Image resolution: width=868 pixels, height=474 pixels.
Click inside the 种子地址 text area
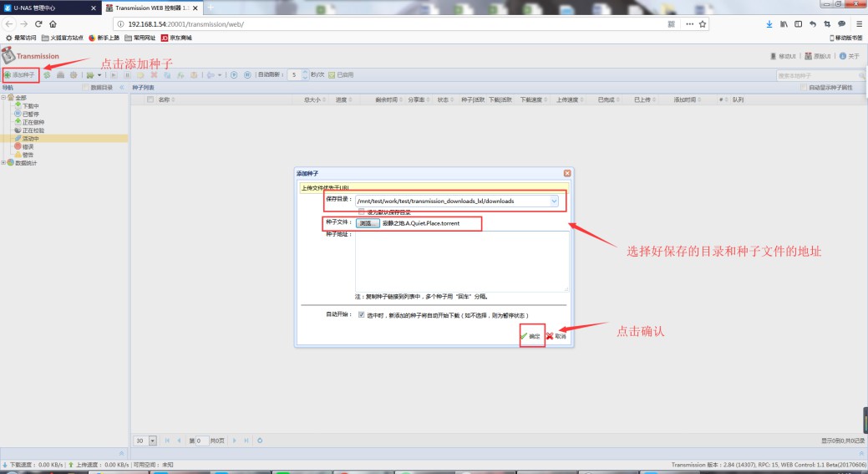[x=461, y=261]
